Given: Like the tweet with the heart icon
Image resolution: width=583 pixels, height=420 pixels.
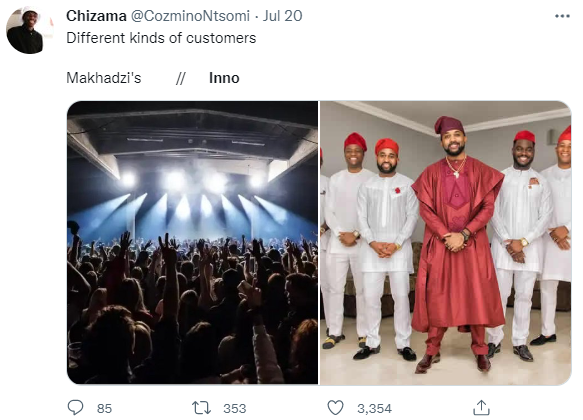Looking at the screenshot, I should click(335, 408).
